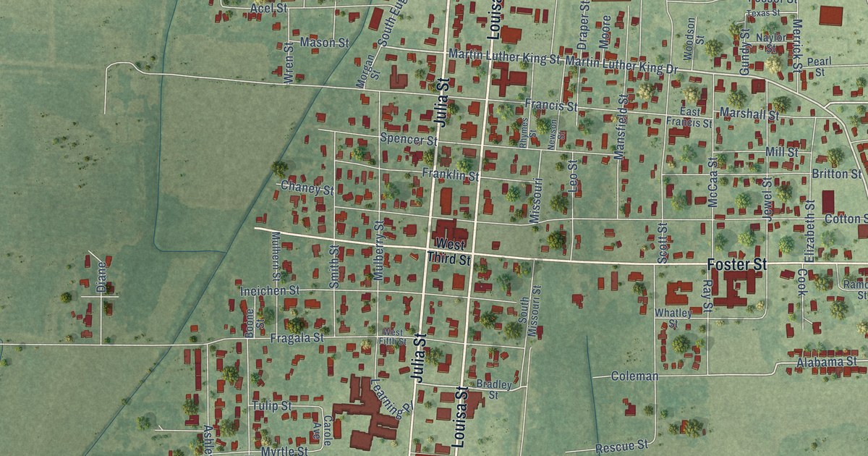Select the Mulhern St label
The image size is (868, 456).
(x=276, y=257)
